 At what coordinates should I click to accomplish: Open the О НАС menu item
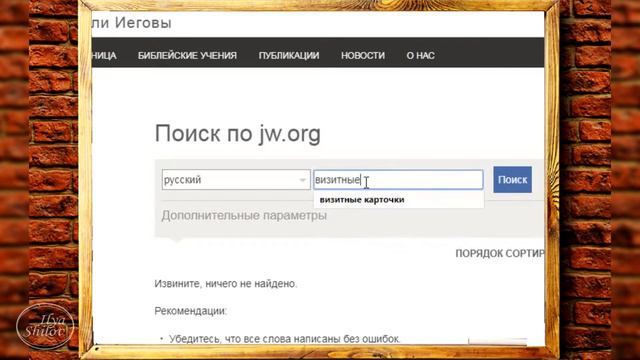420,56
